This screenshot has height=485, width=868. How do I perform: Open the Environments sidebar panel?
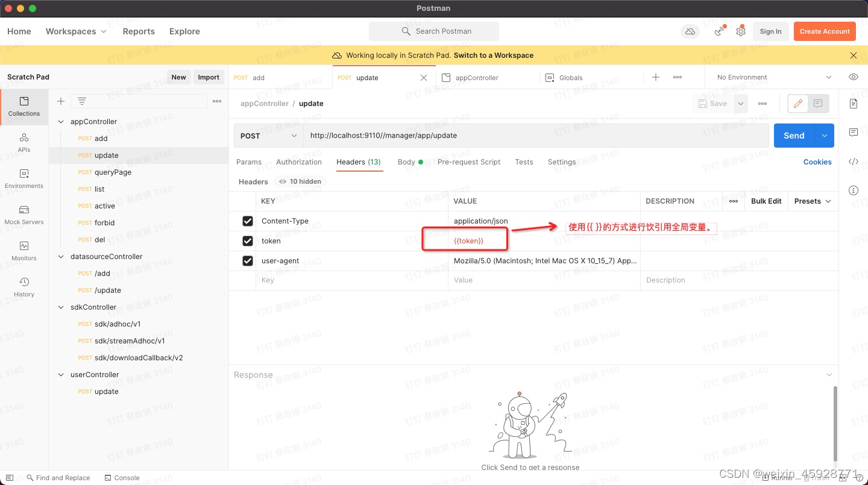click(x=24, y=179)
